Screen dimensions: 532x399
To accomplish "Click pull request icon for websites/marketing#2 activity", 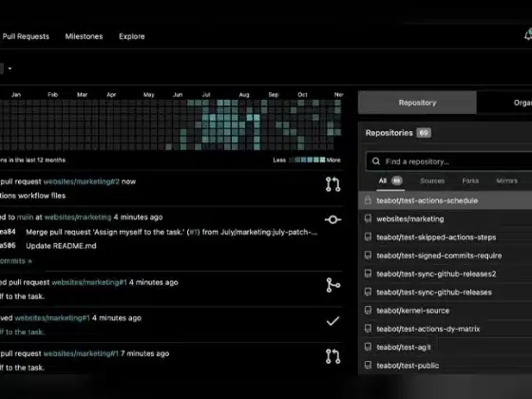I will 332,184.
